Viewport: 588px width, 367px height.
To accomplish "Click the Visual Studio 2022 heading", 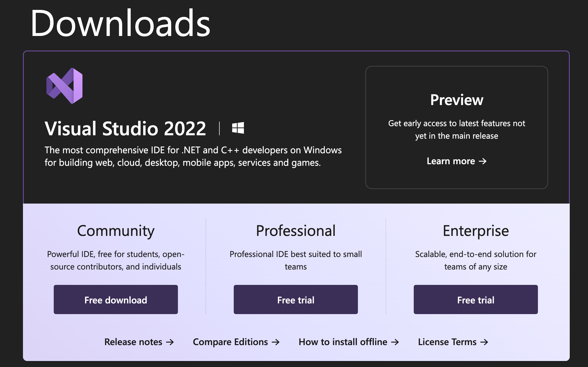I will click(125, 129).
